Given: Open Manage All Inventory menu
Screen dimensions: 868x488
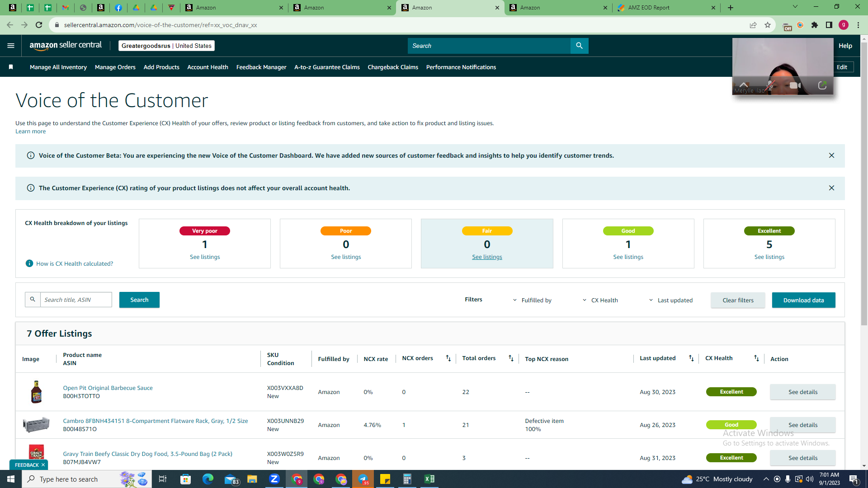Looking at the screenshot, I should 58,67.
